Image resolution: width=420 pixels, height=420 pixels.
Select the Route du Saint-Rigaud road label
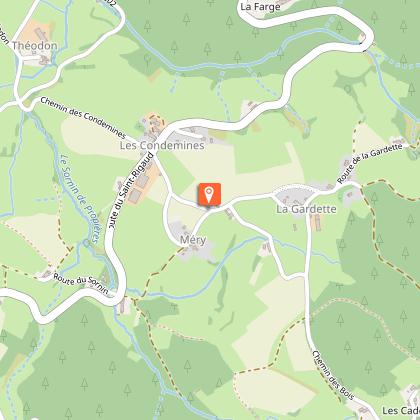click(131, 191)
